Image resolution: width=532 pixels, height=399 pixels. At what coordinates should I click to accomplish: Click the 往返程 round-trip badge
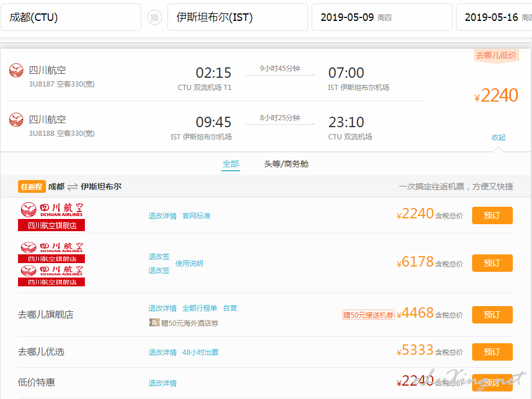31,186
